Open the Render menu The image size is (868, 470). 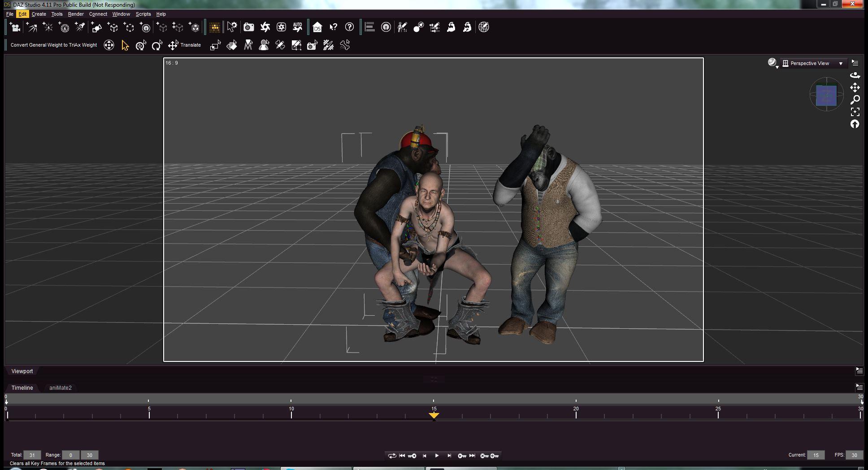pos(76,14)
